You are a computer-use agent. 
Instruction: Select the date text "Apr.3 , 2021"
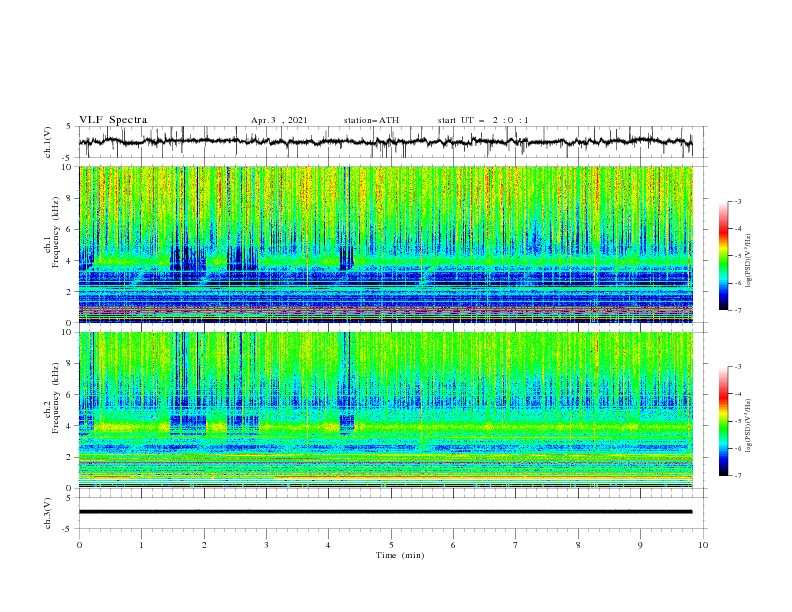click(x=279, y=120)
